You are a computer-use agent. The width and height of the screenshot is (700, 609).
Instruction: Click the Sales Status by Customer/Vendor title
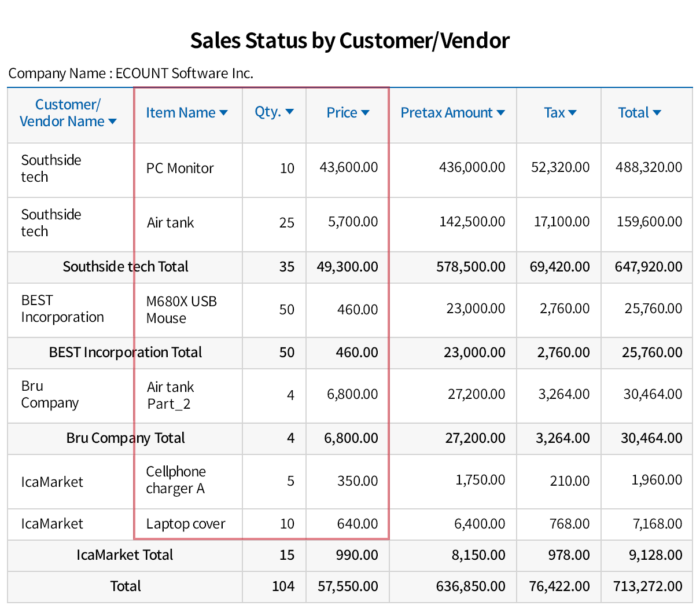[x=349, y=41]
